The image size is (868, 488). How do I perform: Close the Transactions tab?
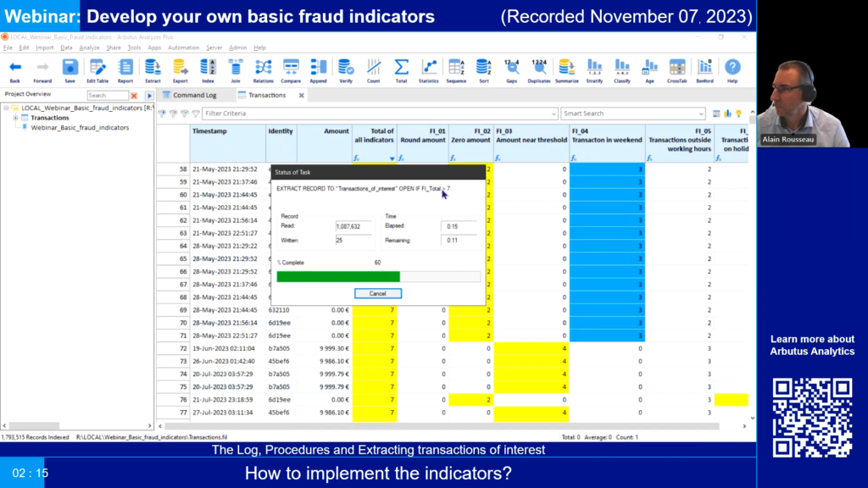[x=302, y=95]
